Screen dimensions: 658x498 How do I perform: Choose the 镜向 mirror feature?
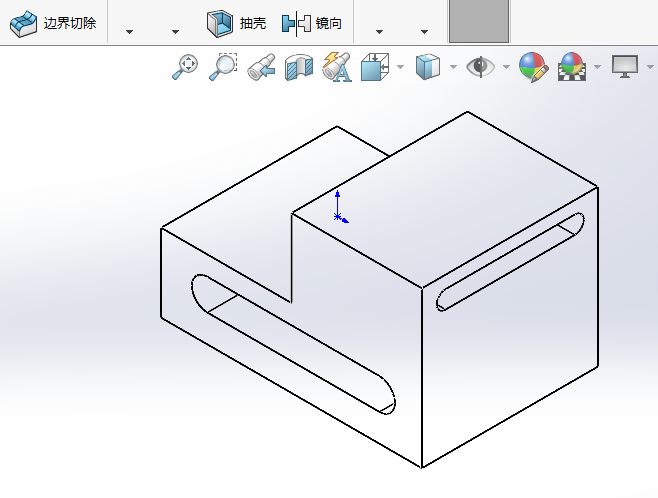pyautogui.click(x=312, y=23)
